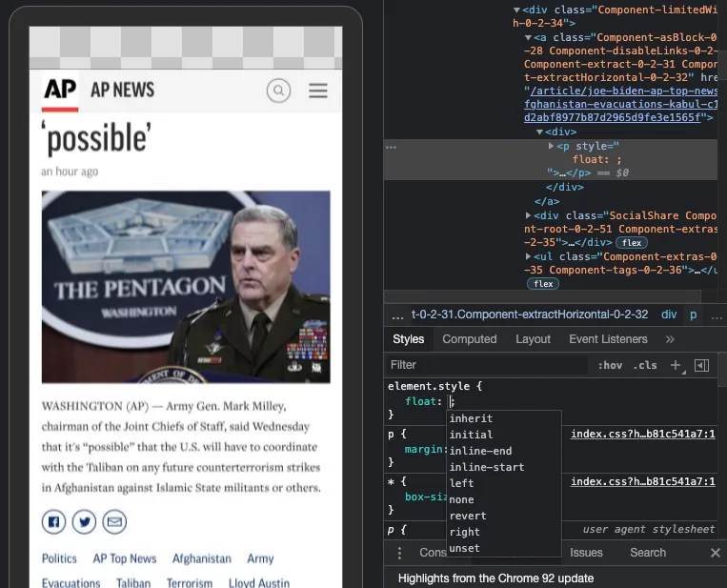
Task: Select the 'p' breadcrumb item
Action: click(x=693, y=314)
